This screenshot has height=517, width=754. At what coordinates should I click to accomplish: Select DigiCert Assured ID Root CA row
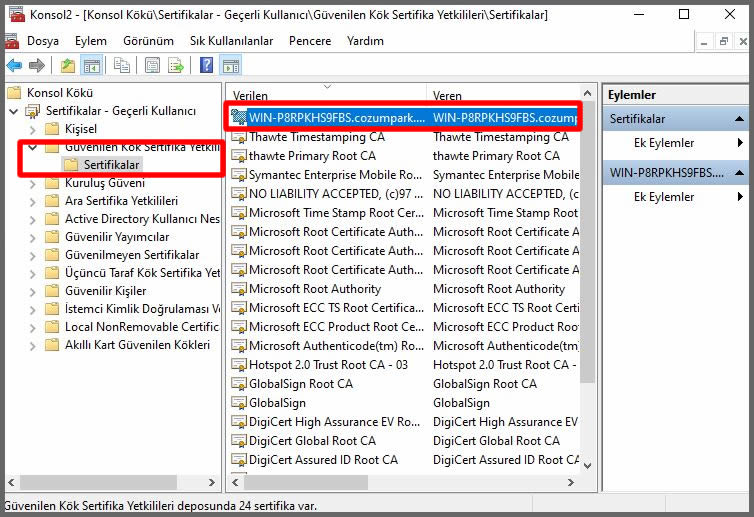tap(404, 460)
